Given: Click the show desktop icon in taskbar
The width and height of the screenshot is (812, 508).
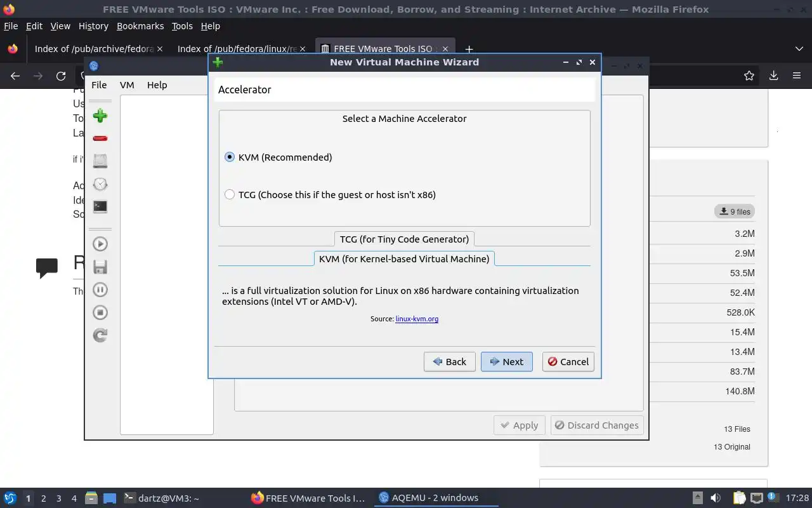Looking at the screenshot, I should [x=110, y=498].
